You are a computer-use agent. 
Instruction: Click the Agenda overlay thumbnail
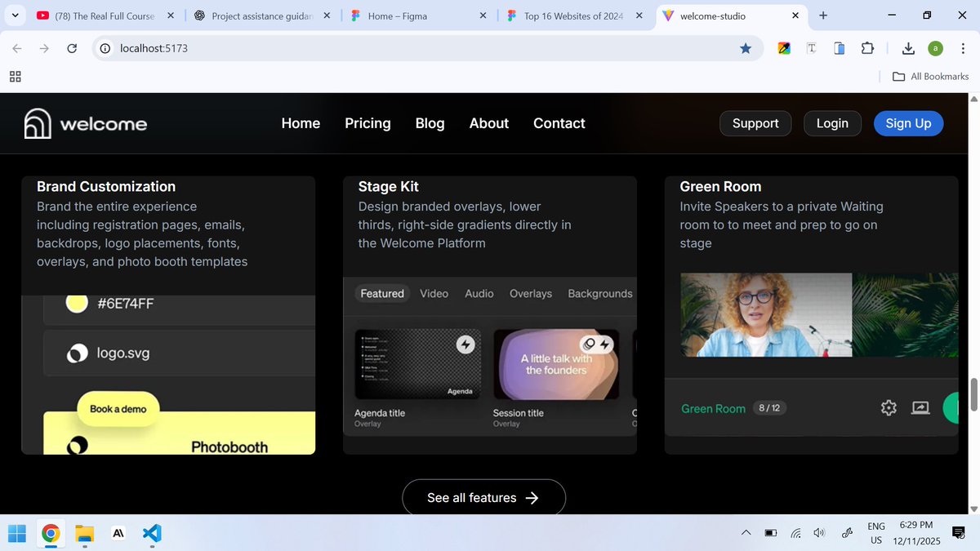click(x=417, y=364)
